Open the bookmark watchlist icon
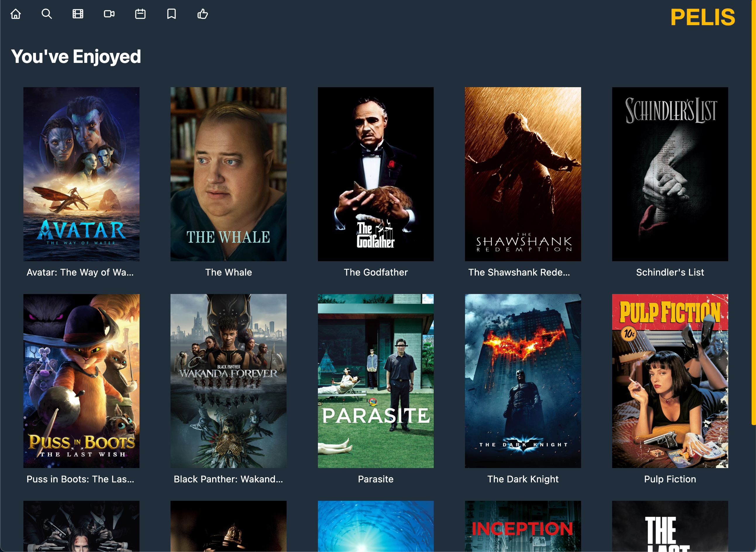Image resolution: width=756 pixels, height=552 pixels. pos(171,14)
